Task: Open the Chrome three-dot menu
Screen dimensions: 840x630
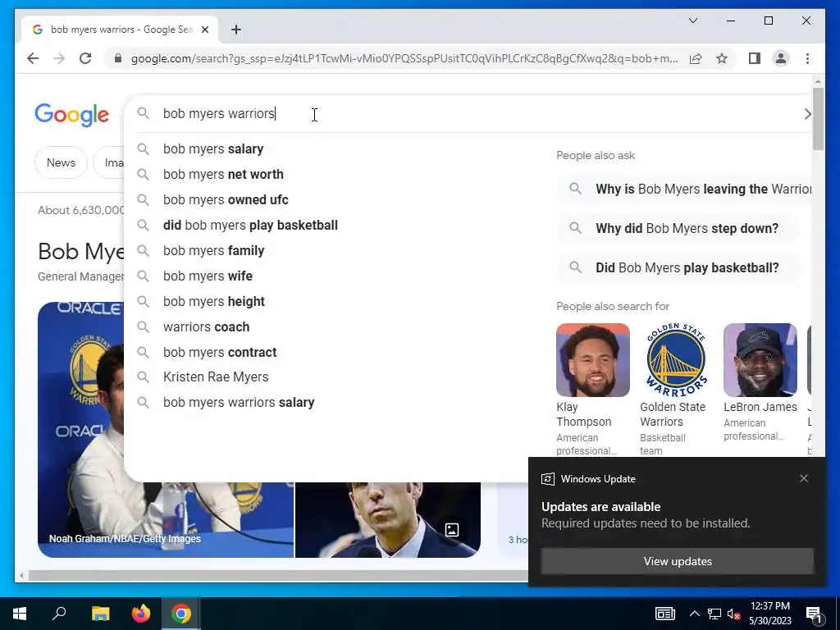Action: (807, 58)
